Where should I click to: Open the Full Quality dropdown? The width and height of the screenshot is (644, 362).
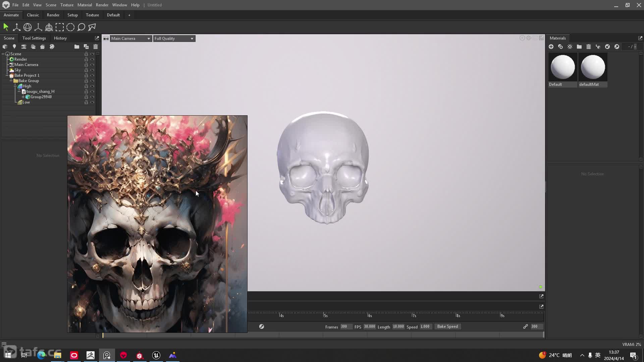(x=174, y=39)
